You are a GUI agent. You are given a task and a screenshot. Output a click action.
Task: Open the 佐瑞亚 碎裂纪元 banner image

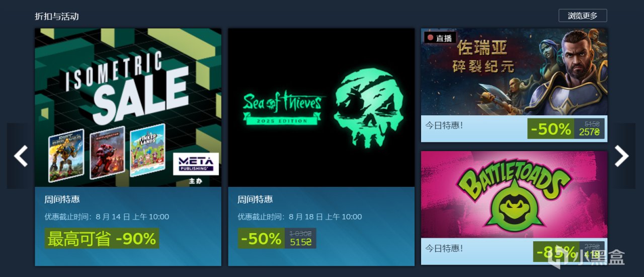click(x=514, y=72)
